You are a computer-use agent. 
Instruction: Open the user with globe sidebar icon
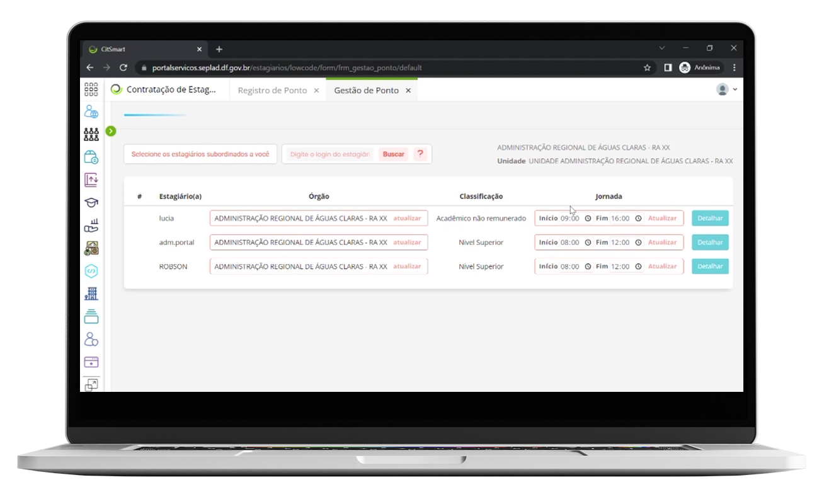(x=91, y=112)
